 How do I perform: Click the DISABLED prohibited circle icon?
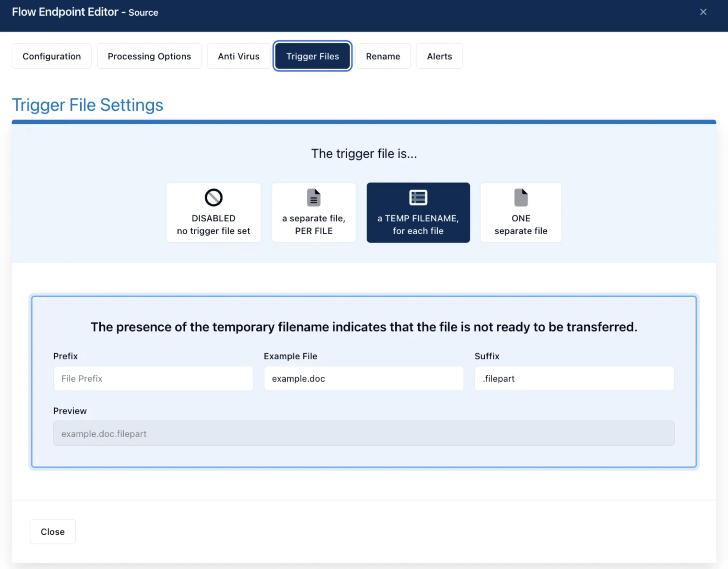213,198
